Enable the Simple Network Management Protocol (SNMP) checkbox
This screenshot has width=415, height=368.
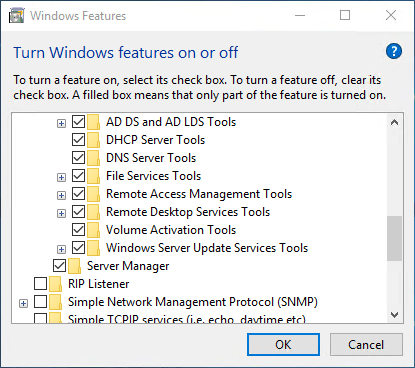click(40, 302)
